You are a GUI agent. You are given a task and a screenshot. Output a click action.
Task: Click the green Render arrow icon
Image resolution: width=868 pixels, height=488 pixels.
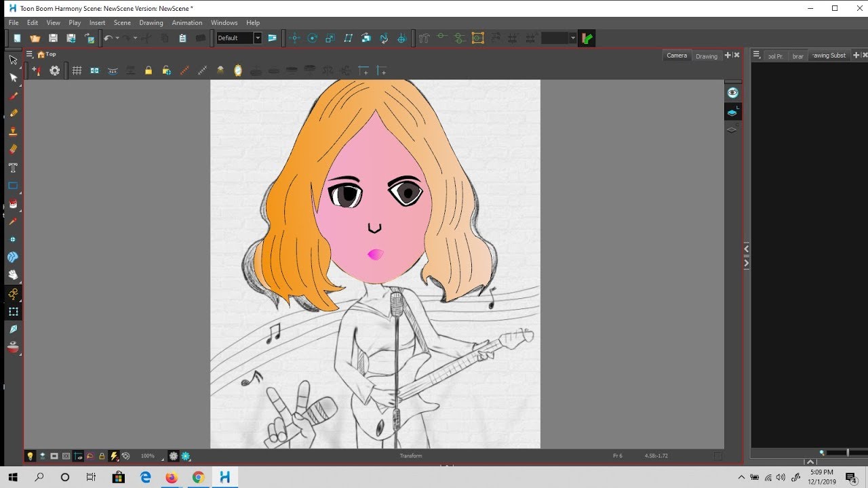click(587, 39)
